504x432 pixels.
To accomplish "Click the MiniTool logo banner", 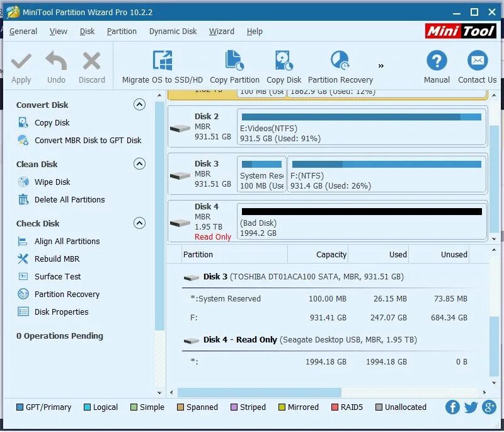I will pos(461,31).
